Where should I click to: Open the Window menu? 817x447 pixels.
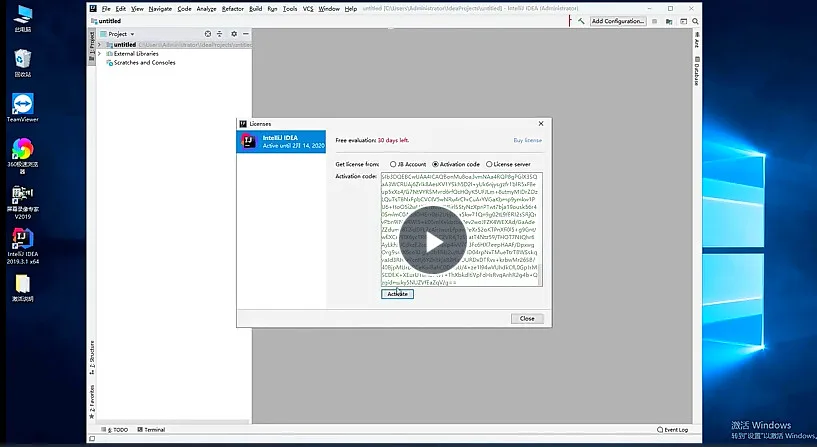(x=329, y=9)
